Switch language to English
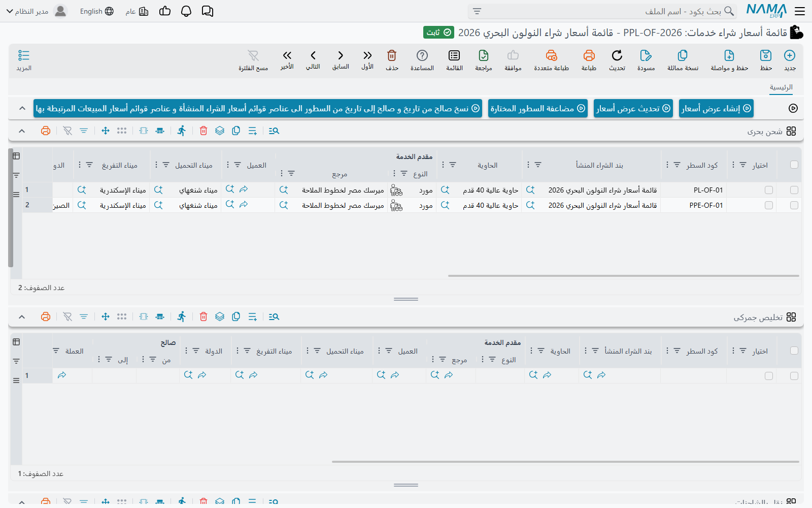This screenshot has width=812, height=508. (97, 11)
